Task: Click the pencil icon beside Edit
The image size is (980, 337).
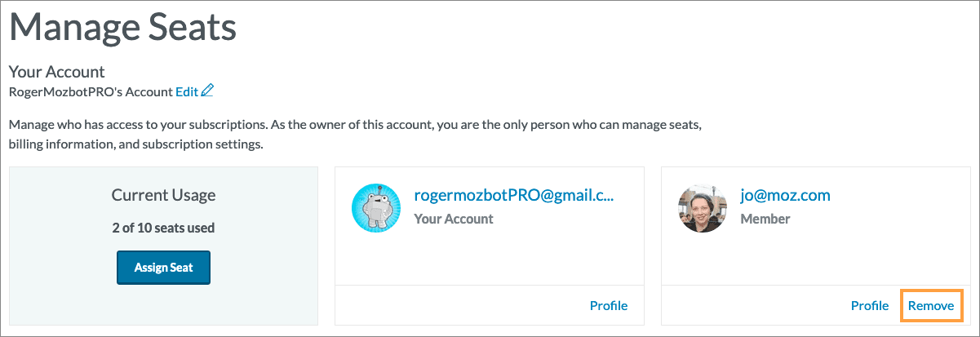Action: pos(207,91)
